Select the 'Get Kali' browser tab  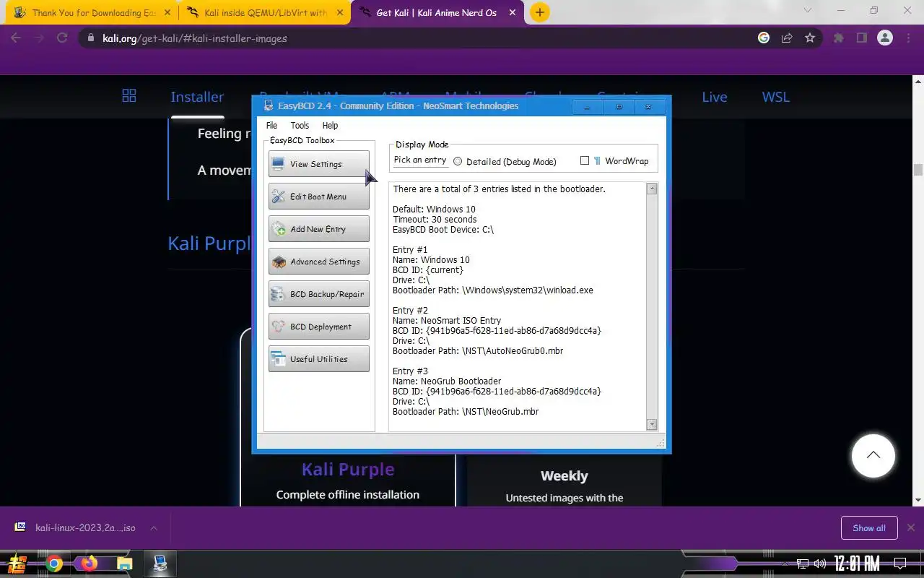437,12
